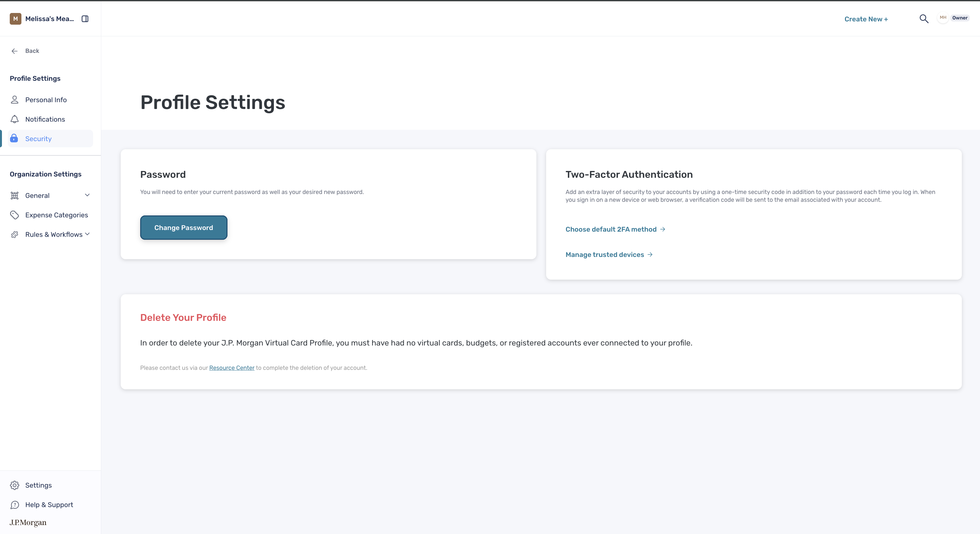Click the J.P.Morgan logo

[28, 523]
